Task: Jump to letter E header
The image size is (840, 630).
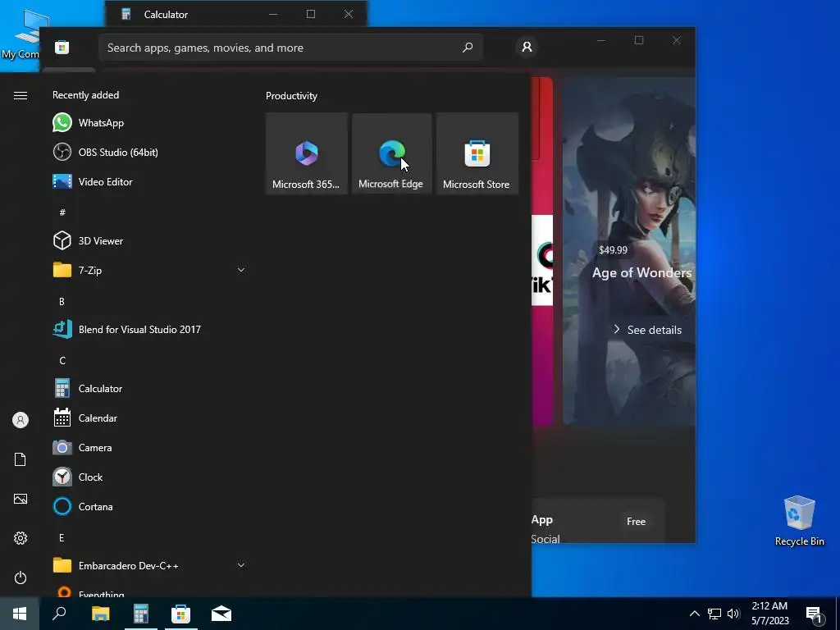Action: (62, 538)
